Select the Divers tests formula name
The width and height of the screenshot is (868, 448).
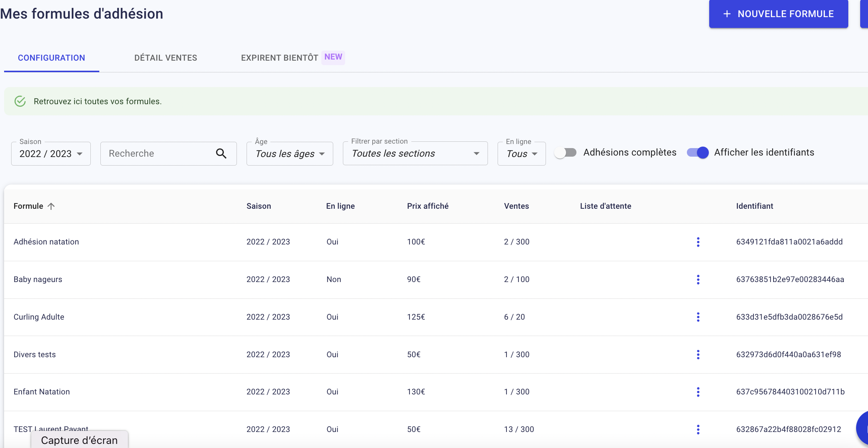(x=35, y=355)
